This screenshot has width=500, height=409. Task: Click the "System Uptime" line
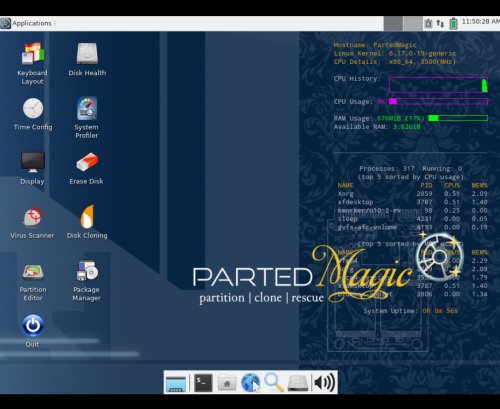coord(411,311)
